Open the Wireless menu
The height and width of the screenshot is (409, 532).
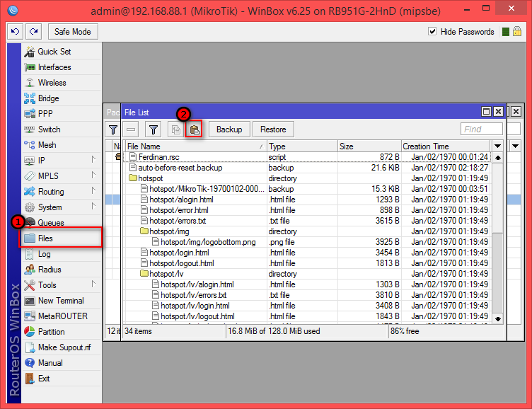62,83
